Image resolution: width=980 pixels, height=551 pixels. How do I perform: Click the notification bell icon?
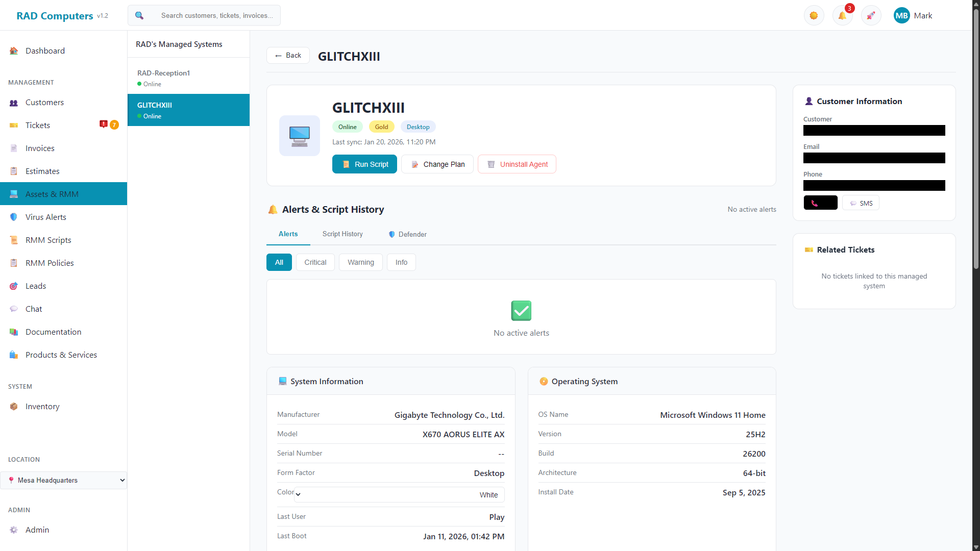[x=842, y=15]
